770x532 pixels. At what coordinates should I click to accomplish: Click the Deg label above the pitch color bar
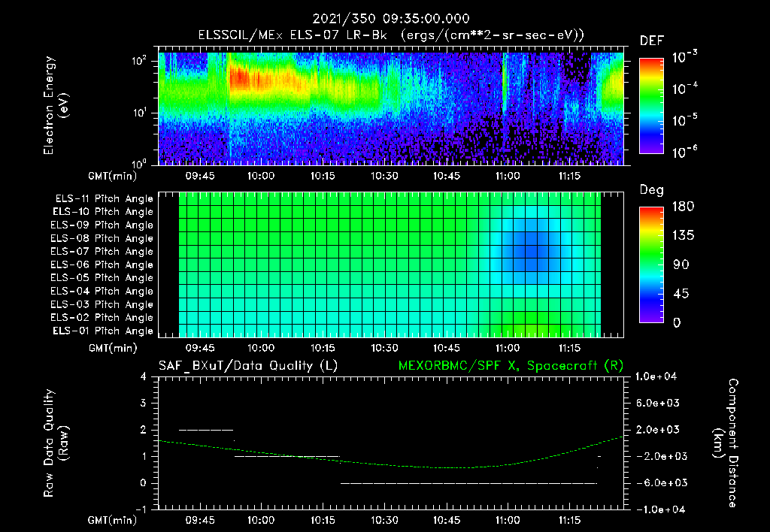point(652,190)
